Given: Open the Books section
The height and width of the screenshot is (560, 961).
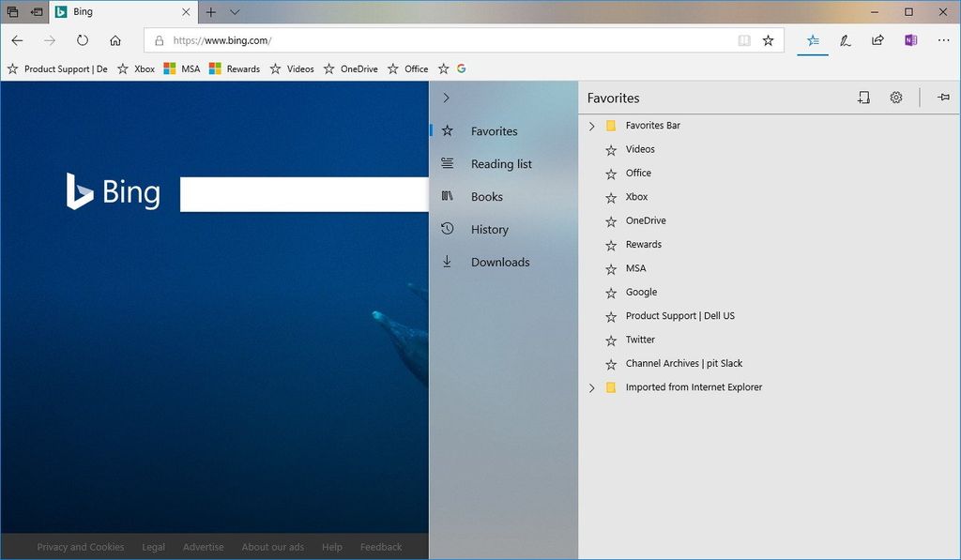Looking at the screenshot, I should tap(486, 196).
